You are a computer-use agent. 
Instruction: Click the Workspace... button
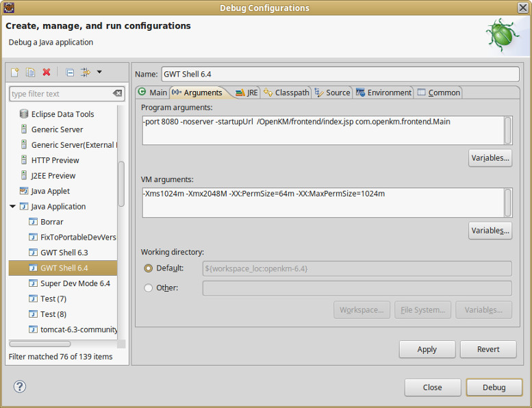pos(362,310)
